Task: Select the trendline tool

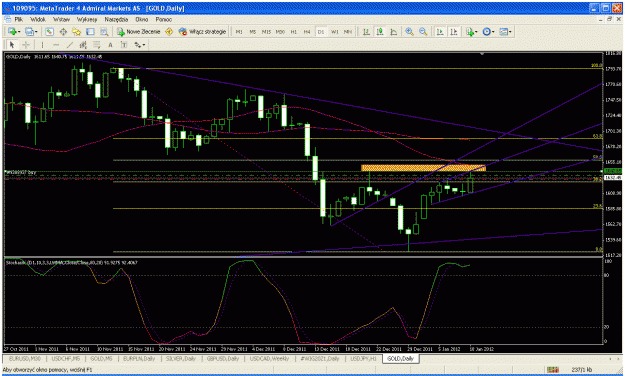Action: coord(70,45)
